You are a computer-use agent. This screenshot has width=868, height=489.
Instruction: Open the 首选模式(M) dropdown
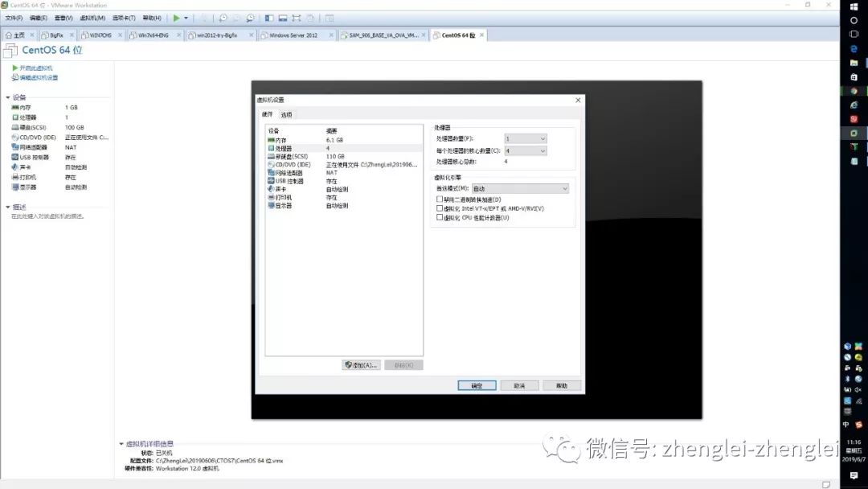click(x=520, y=189)
